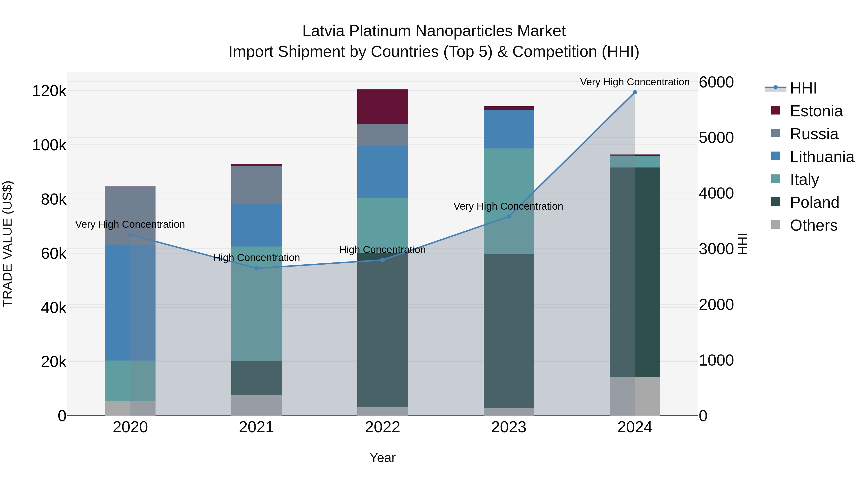This screenshot has width=868, height=488.
Task: Click the 6000 HHI axis tick label
Action: (716, 82)
